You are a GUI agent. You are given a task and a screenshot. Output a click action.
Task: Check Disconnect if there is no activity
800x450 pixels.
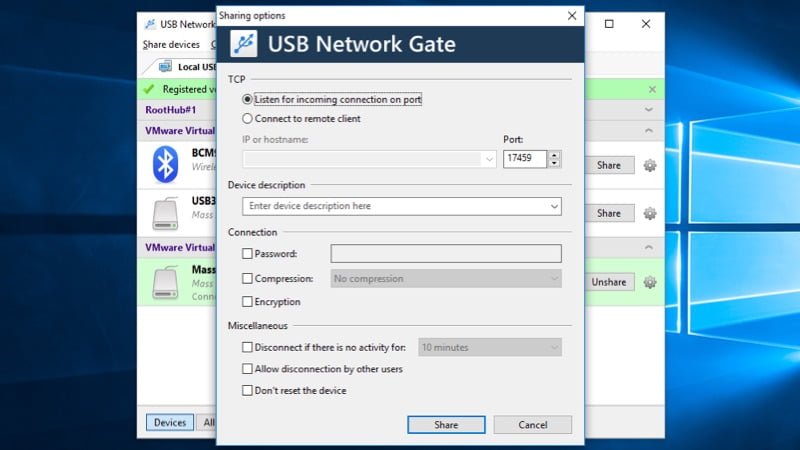click(x=247, y=347)
